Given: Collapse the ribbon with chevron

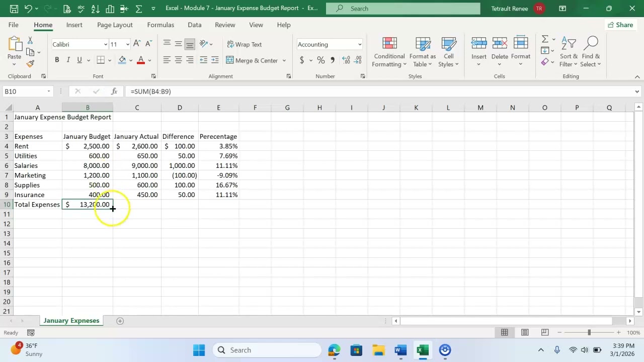Looking at the screenshot, I should click(637, 76).
